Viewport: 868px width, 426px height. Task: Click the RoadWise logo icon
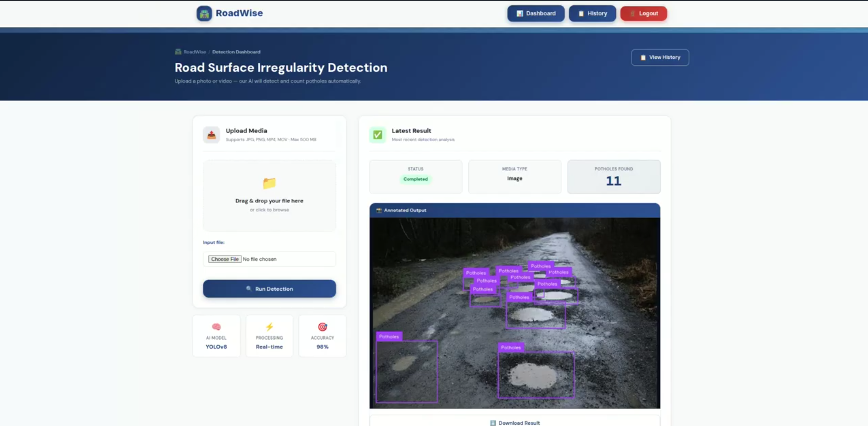(204, 14)
